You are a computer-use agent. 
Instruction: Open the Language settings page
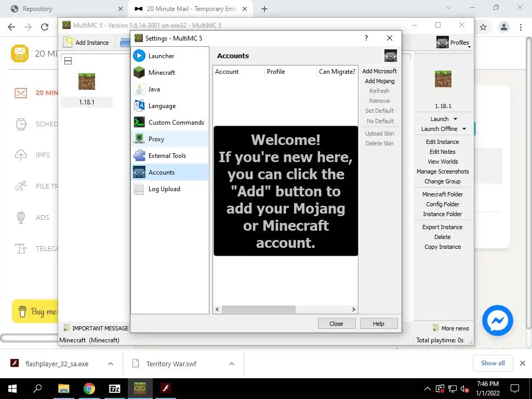coord(170,106)
